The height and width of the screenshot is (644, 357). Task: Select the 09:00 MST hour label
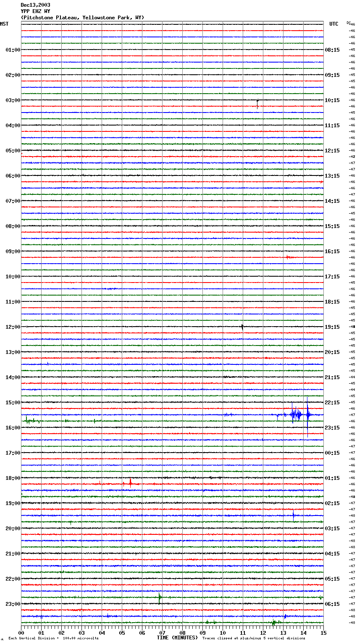pyautogui.click(x=13, y=251)
